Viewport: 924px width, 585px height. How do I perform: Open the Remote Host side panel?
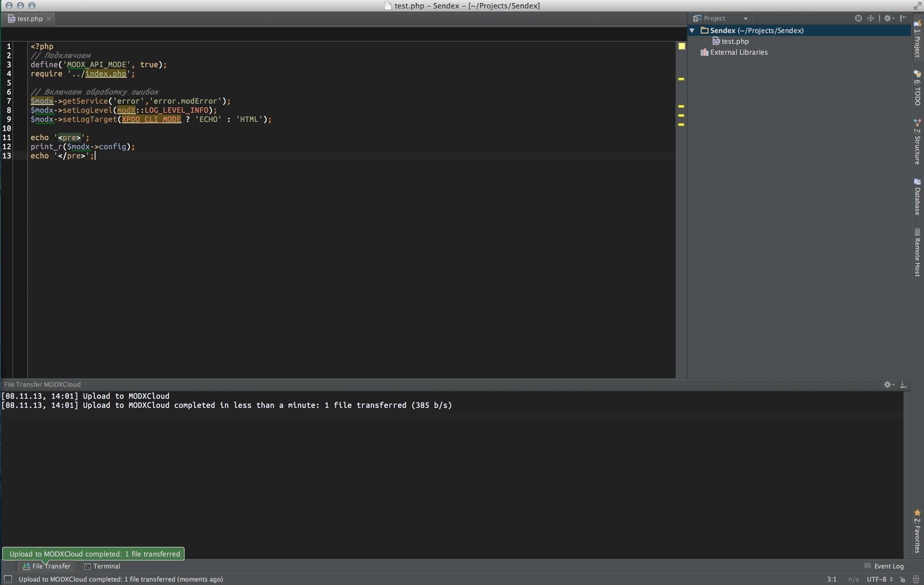coord(917,253)
